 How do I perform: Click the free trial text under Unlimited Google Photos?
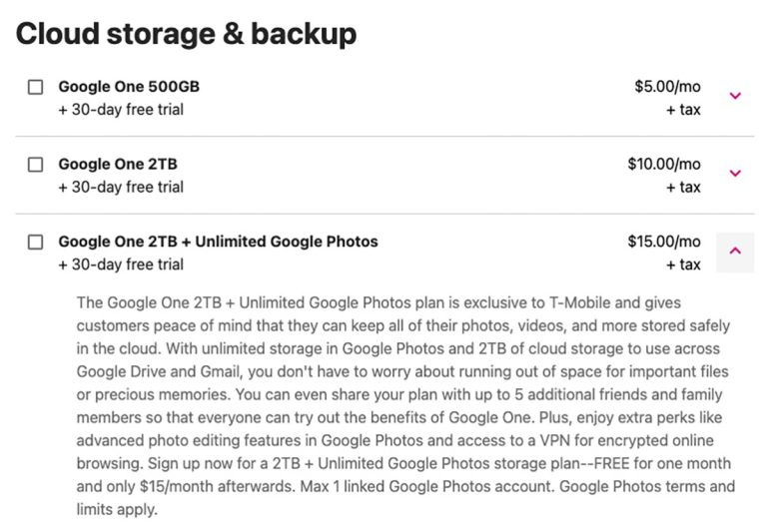click(x=121, y=265)
